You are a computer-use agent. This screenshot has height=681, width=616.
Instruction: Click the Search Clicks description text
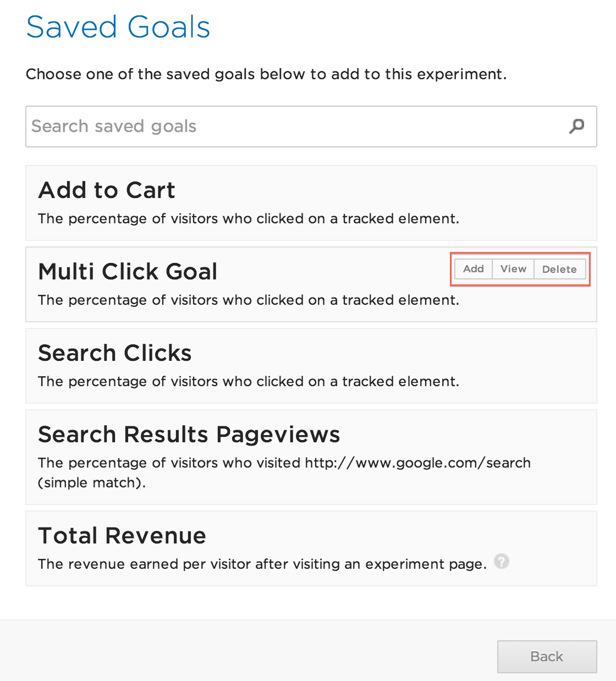click(x=248, y=382)
